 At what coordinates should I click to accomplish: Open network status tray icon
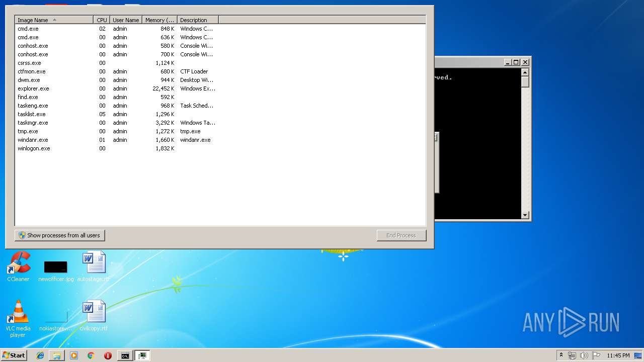tap(572, 355)
